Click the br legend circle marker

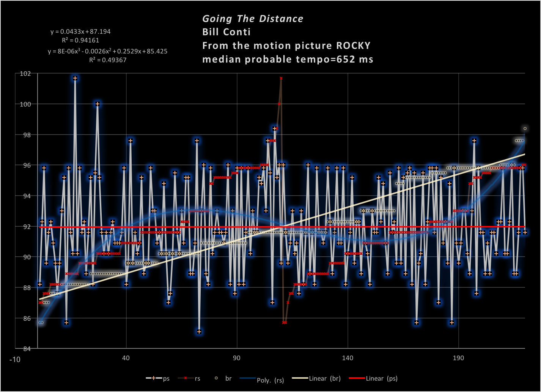pyautogui.click(x=217, y=378)
